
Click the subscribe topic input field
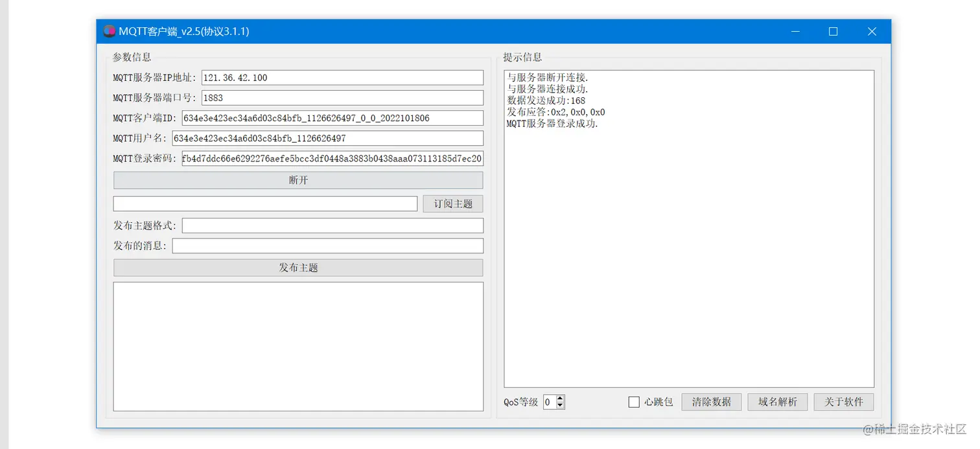tap(265, 203)
